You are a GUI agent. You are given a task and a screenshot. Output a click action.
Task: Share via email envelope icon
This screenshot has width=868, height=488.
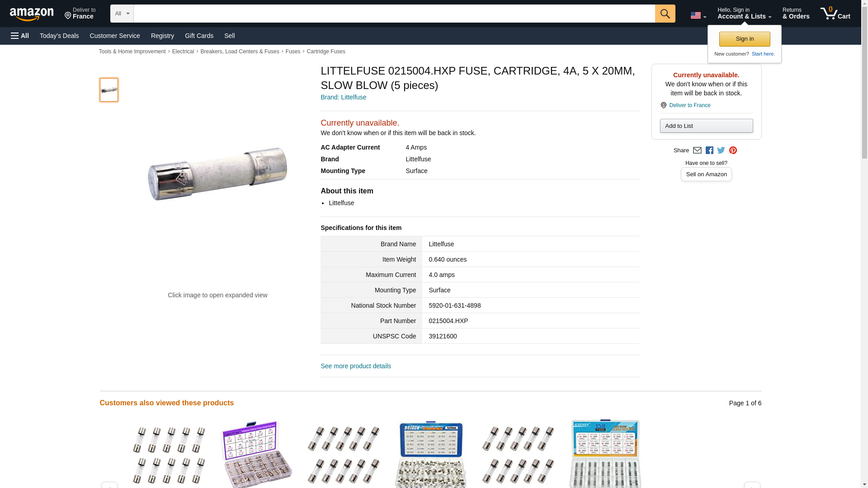(x=697, y=150)
